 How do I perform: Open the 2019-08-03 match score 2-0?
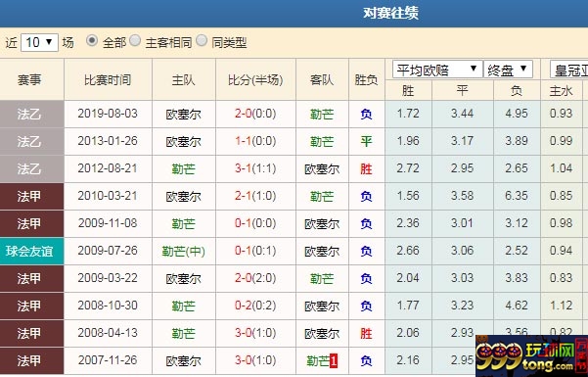(244, 114)
